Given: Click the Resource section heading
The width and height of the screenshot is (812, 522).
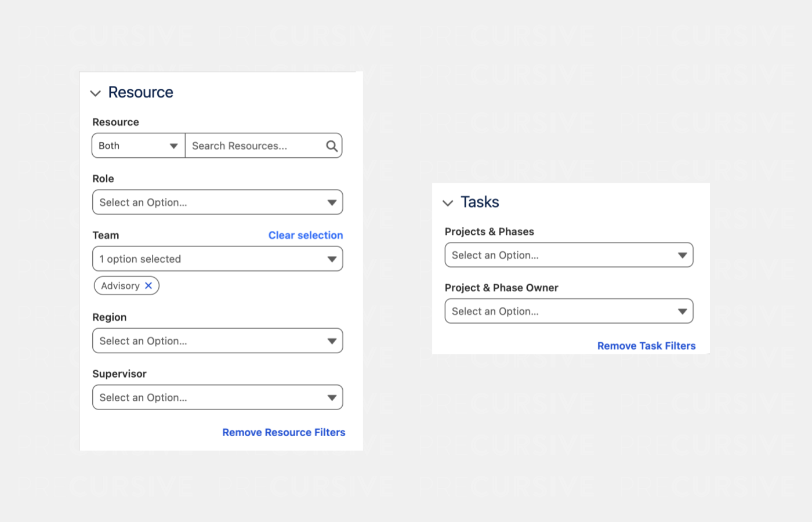Looking at the screenshot, I should point(141,92).
